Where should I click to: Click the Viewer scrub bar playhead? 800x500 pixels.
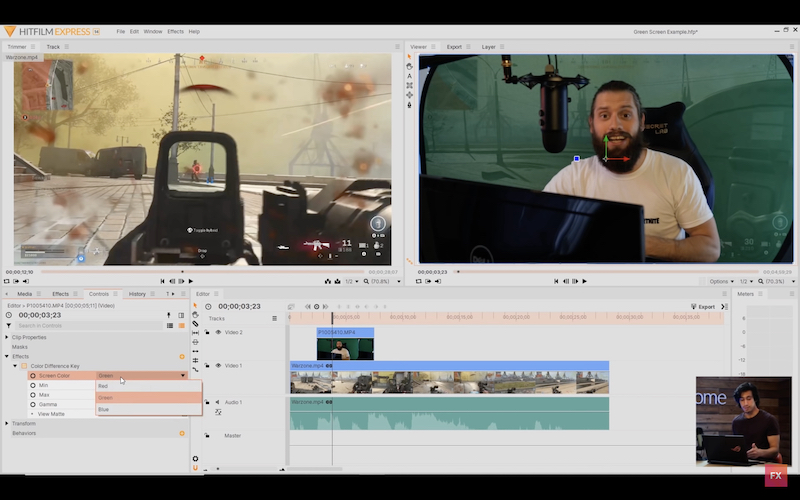458,272
